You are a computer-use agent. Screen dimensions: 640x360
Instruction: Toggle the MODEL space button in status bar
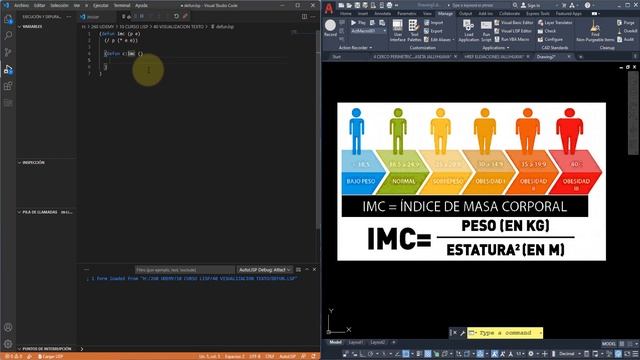point(608,344)
